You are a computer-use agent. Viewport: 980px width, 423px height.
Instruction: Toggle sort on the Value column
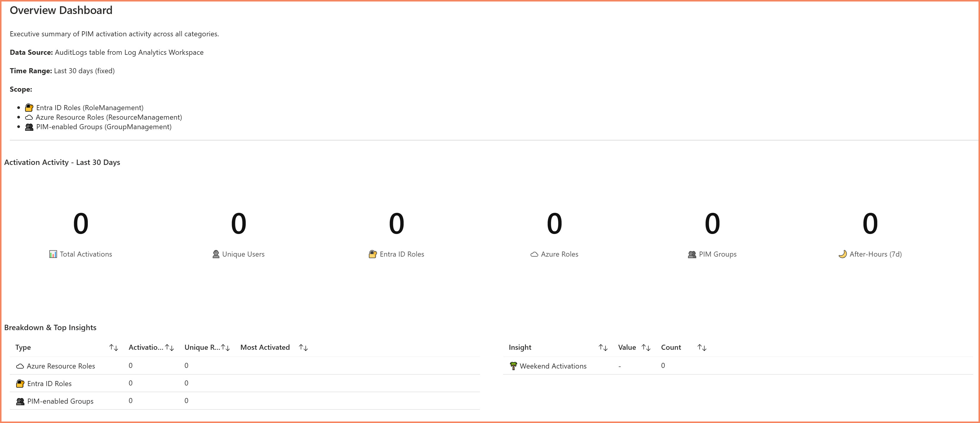646,347
